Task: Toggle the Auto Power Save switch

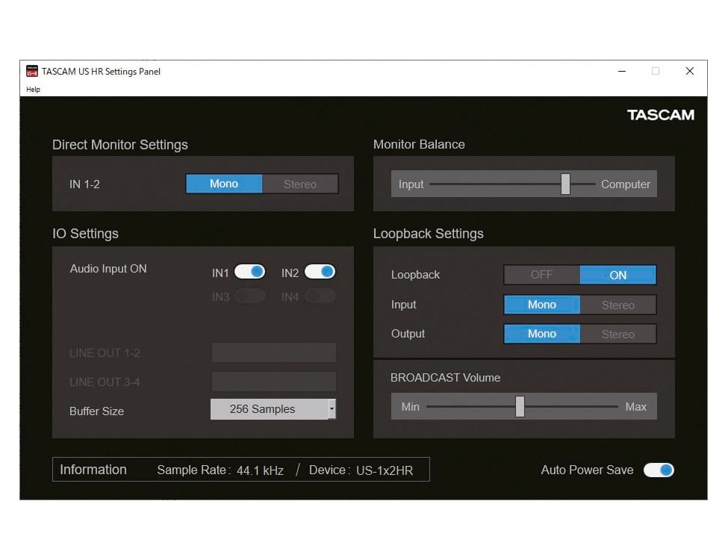Action: pos(659,470)
